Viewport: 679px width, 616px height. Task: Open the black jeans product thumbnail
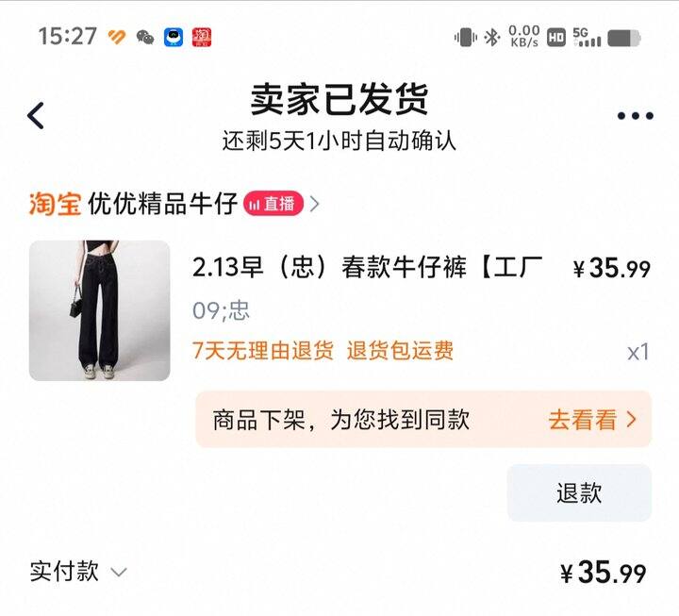[x=100, y=310]
